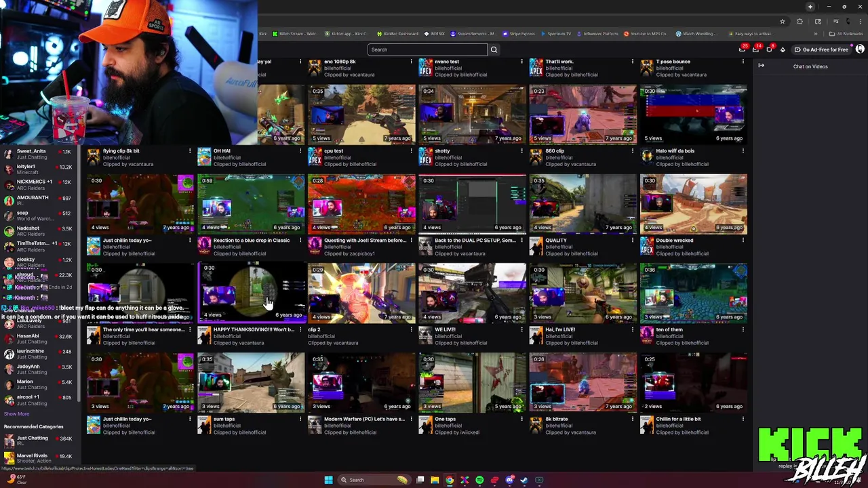Open AMOURANTH channel in sidebar
The width and height of the screenshot is (868, 488).
pos(39,201)
